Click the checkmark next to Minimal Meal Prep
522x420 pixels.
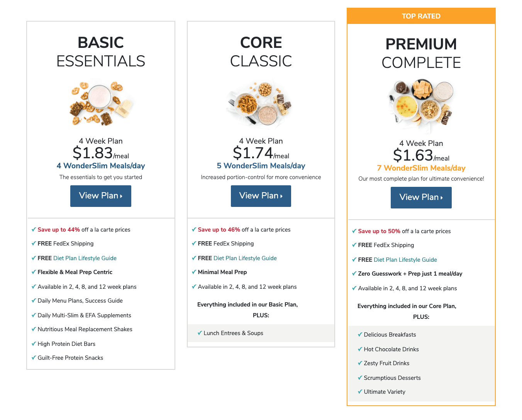click(x=194, y=272)
